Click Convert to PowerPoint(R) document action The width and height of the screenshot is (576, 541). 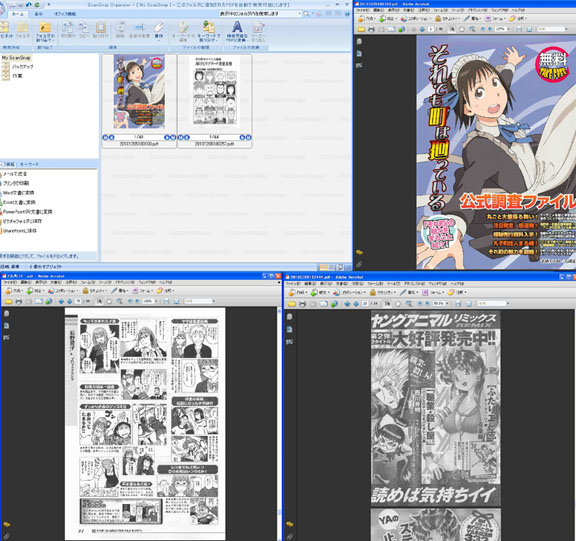27,212
